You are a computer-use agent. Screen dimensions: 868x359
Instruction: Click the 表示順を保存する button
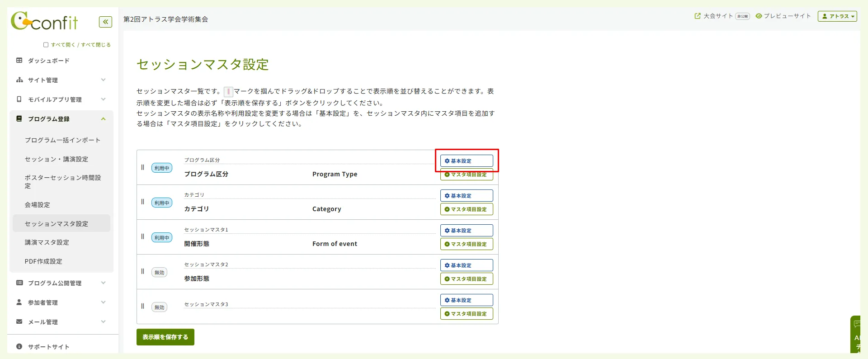coord(165,337)
